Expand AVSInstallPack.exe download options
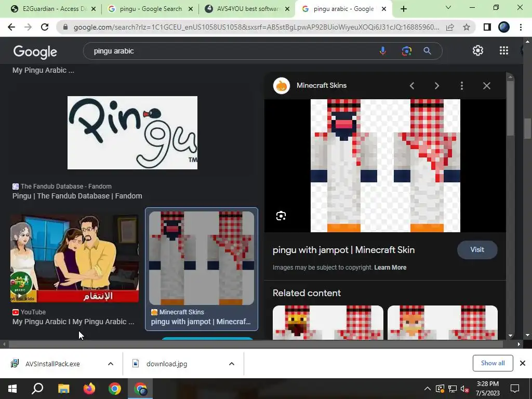The image size is (532, 399). [x=111, y=364]
